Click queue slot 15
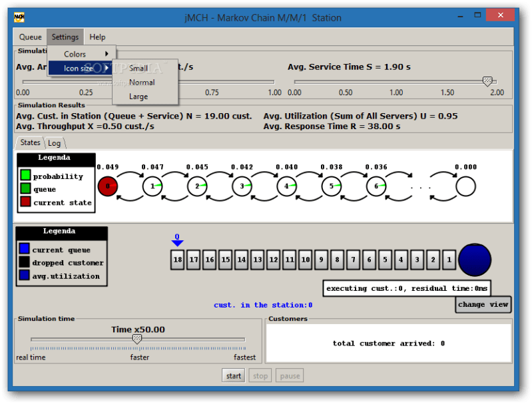The width and height of the screenshot is (532, 404). [225, 260]
